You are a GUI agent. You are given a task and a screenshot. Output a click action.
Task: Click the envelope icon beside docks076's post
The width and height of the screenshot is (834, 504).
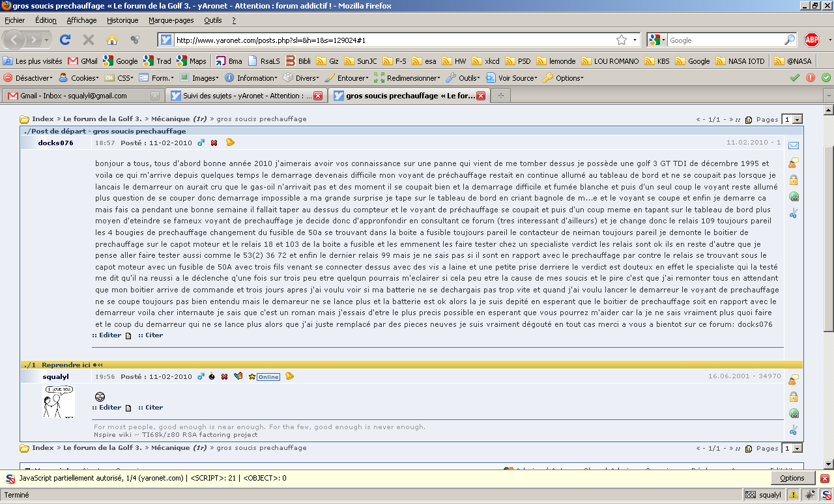coord(793,145)
